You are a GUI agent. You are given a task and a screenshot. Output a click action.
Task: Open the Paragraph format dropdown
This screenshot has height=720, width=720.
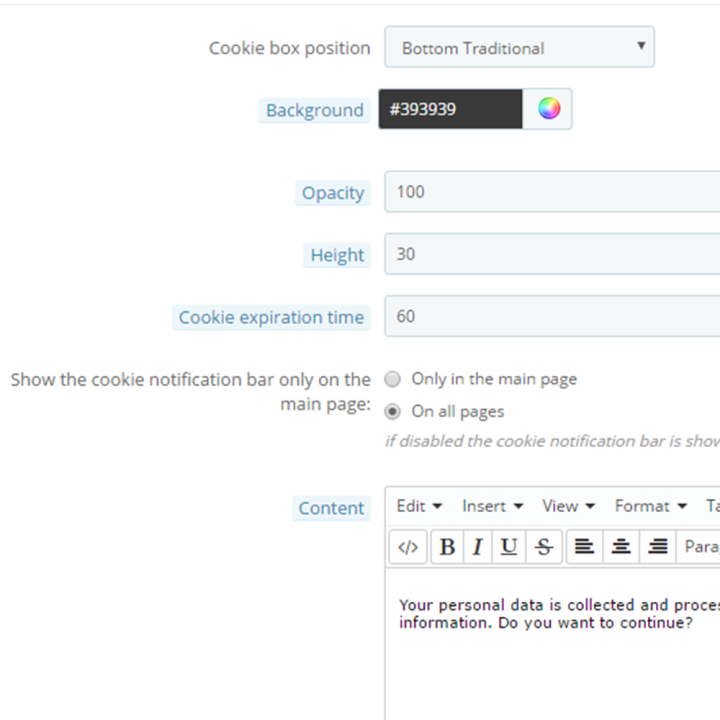(x=698, y=547)
